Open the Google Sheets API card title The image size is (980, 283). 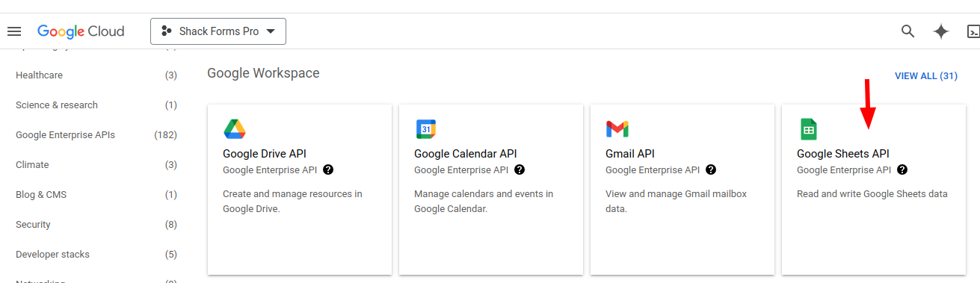843,154
